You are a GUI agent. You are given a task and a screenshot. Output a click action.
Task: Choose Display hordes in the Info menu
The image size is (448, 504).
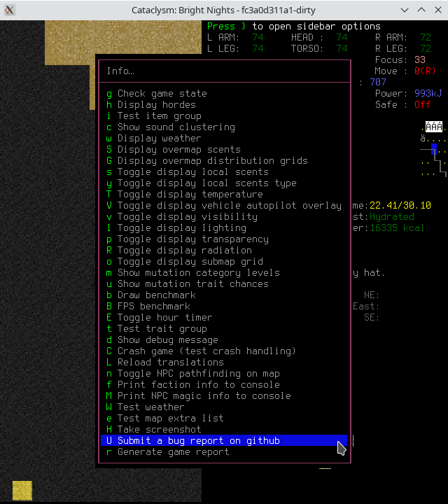[x=224, y=105]
